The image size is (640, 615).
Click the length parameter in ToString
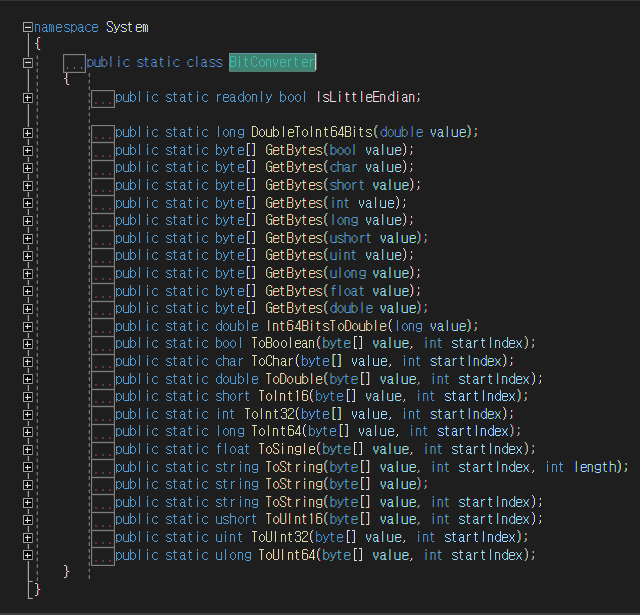[596, 467]
